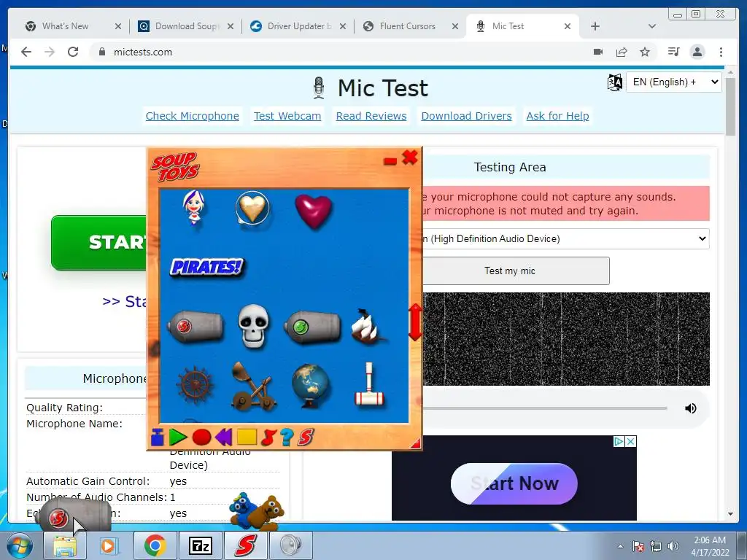Click the page scroll down arrow
Viewport: 747px width, 560px height.
point(730,514)
